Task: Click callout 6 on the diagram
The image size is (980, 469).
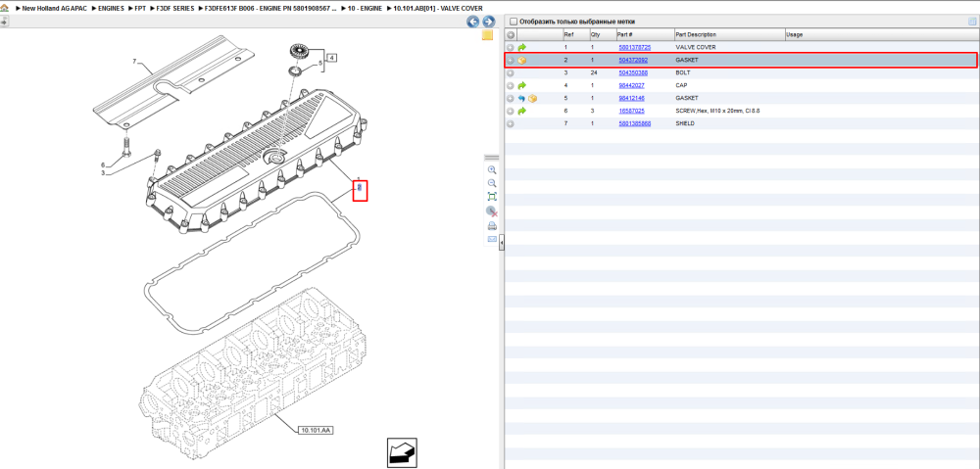Action: coord(103,165)
